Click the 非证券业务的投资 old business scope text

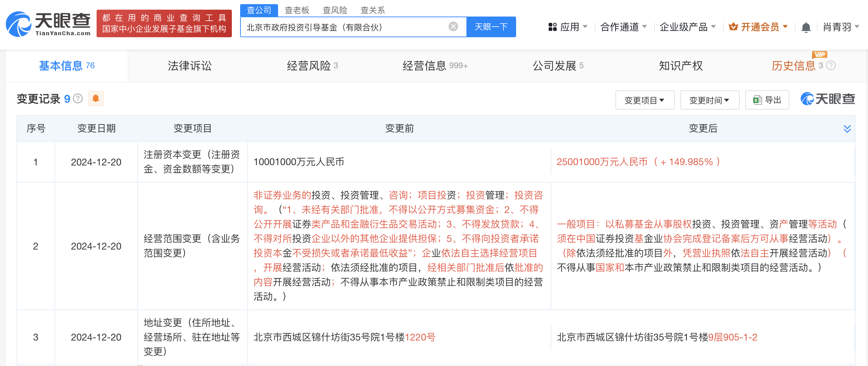[398, 246]
